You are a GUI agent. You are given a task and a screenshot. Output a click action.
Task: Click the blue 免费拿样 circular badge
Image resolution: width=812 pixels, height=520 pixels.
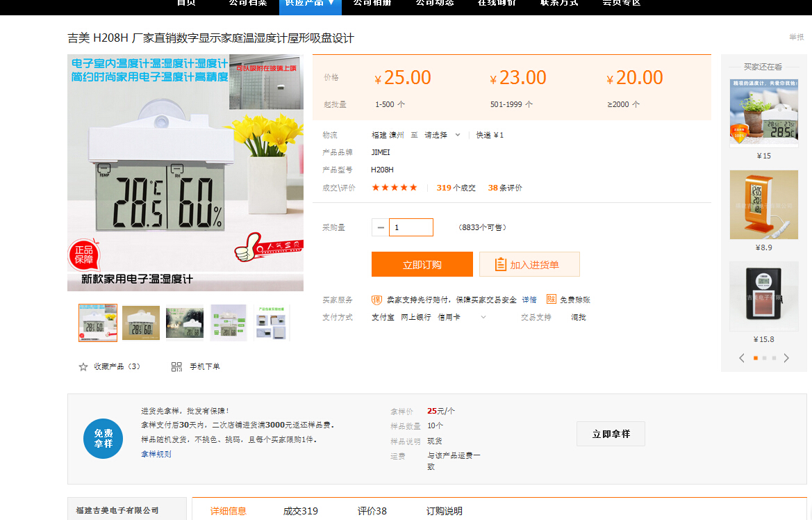coord(103,439)
